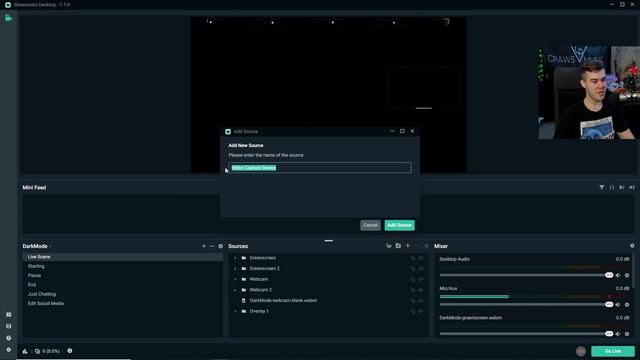Select the Live Scene scene
The height and width of the screenshot is (360, 640).
click(122, 257)
